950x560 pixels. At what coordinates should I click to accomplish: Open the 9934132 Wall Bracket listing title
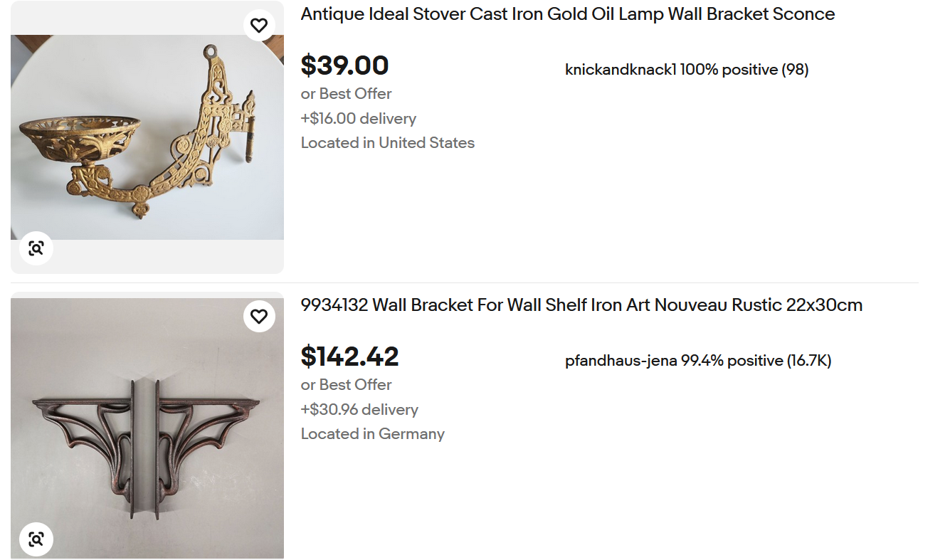(x=581, y=305)
